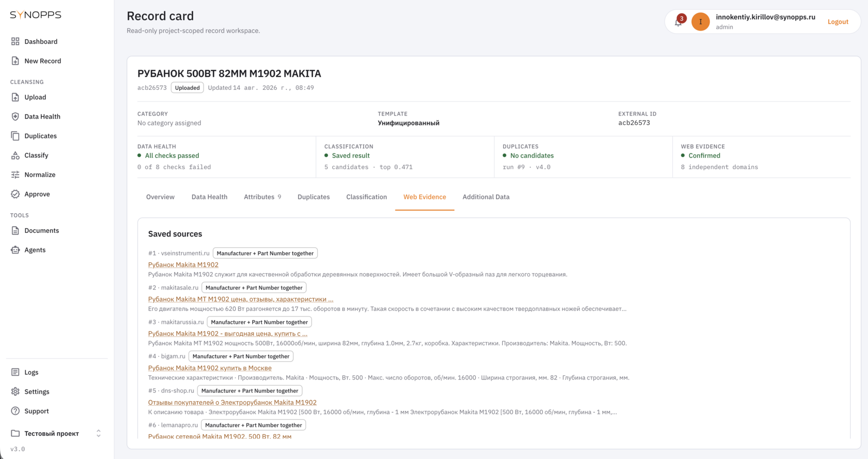Click template value Унифицированный
868x459 pixels.
(x=409, y=123)
